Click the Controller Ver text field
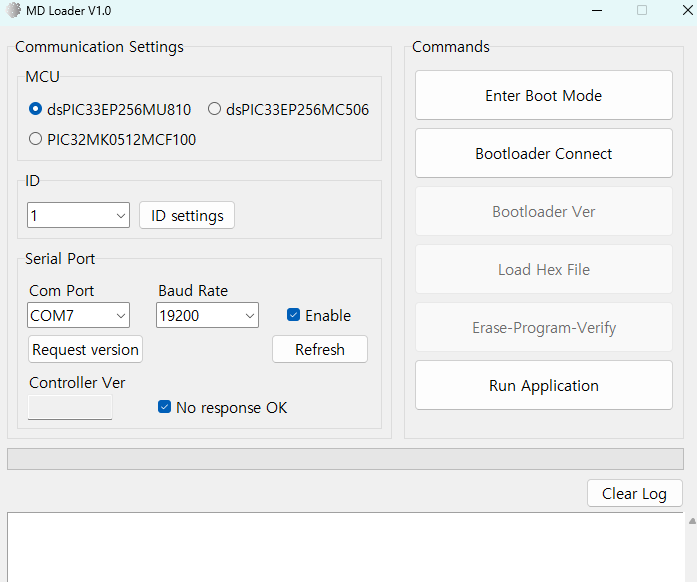The image size is (697, 582). [70, 407]
